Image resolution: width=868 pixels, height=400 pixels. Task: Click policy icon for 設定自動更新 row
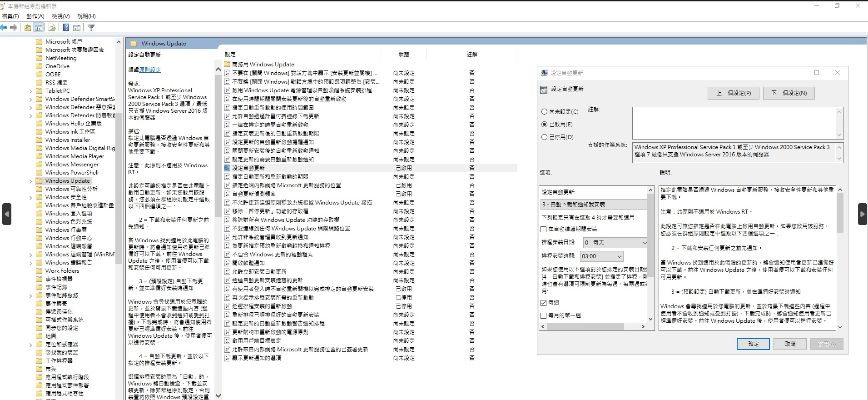click(228, 168)
